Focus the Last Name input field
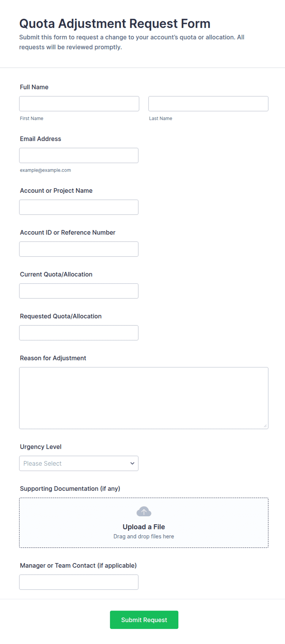Viewport: 285px width, 644px height. [208, 104]
